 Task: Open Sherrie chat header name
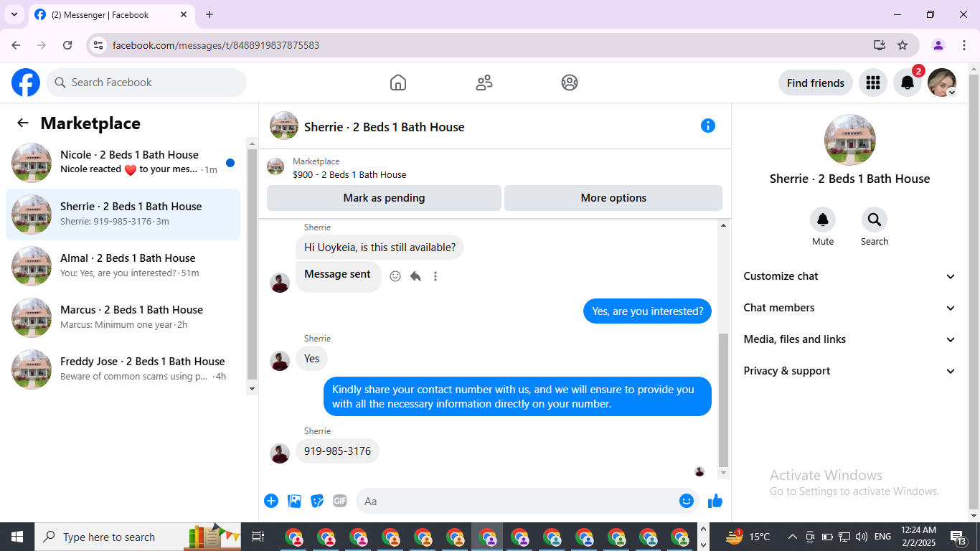pyautogui.click(x=385, y=127)
